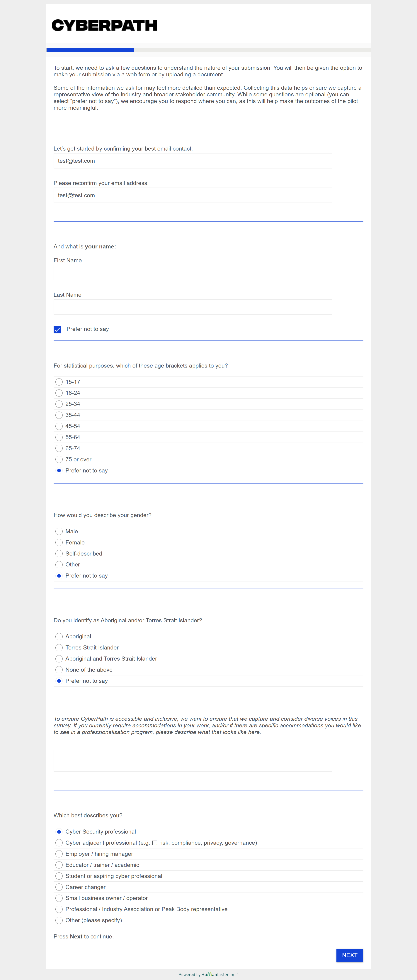
Task: Click the First Name text field
Action: pyautogui.click(x=193, y=273)
